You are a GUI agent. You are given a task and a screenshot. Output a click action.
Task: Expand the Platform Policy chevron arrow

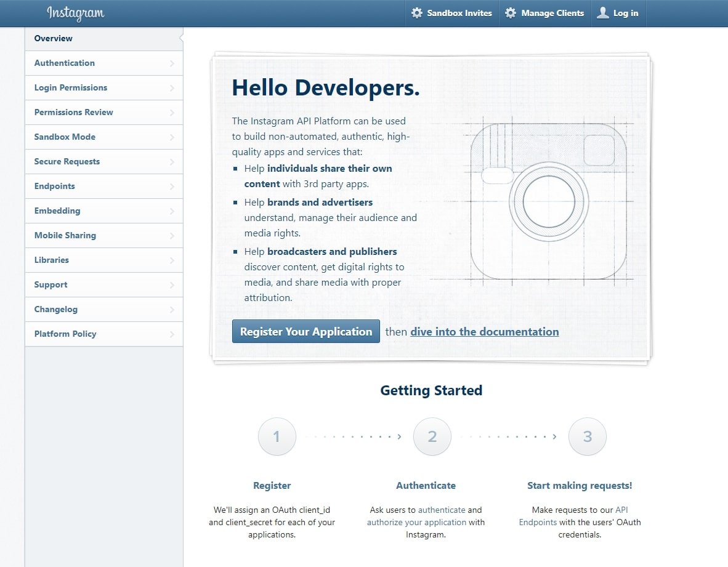pos(172,334)
